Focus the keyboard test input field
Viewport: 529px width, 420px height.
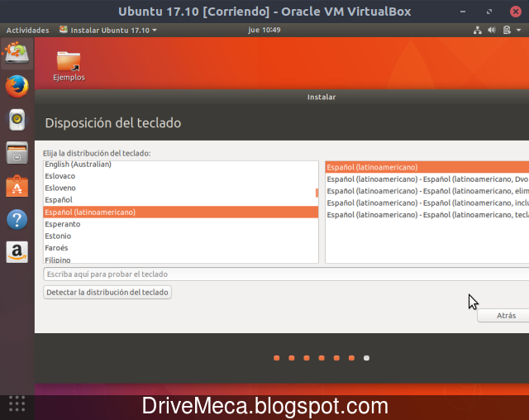(x=286, y=274)
